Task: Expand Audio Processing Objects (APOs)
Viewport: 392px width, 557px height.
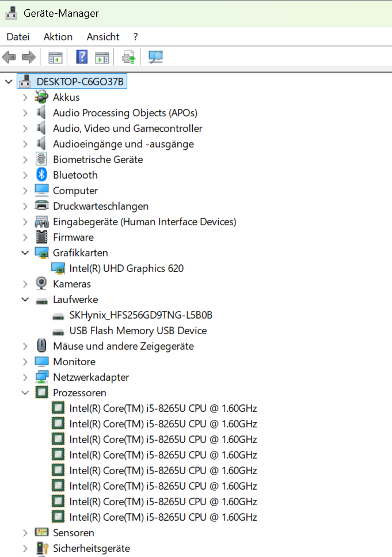Action: click(25, 113)
